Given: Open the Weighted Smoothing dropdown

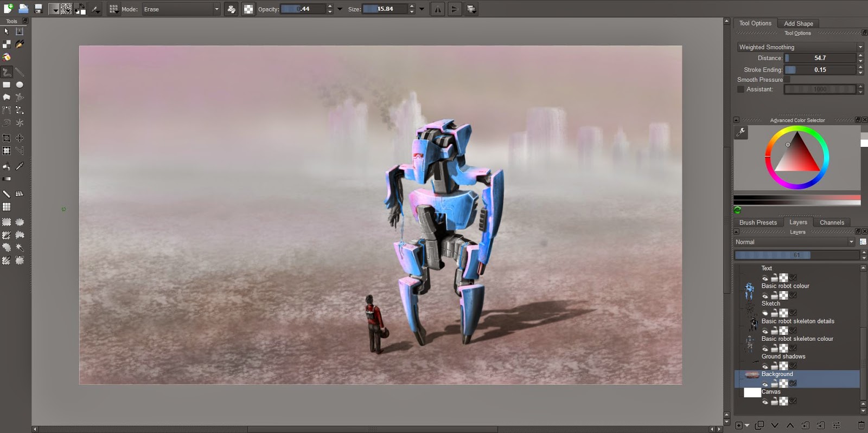Looking at the screenshot, I should pos(800,47).
